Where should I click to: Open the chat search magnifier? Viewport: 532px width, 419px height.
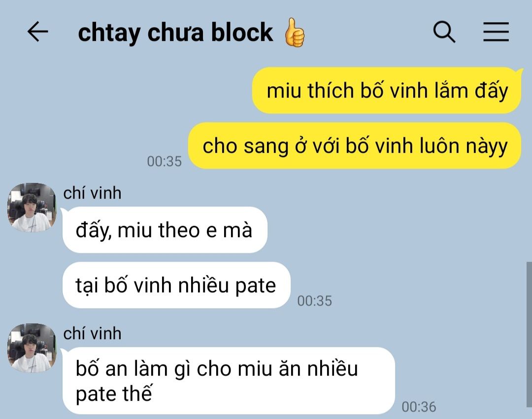click(444, 32)
